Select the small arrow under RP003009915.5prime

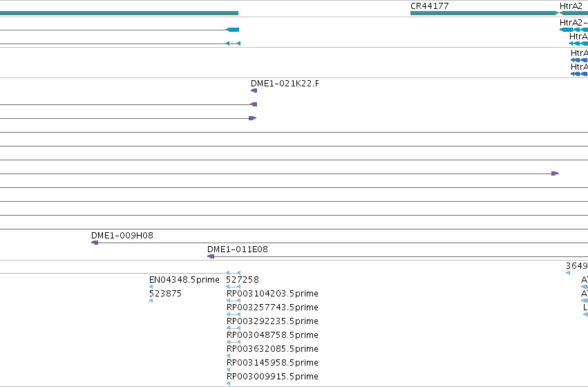pyautogui.click(x=228, y=384)
